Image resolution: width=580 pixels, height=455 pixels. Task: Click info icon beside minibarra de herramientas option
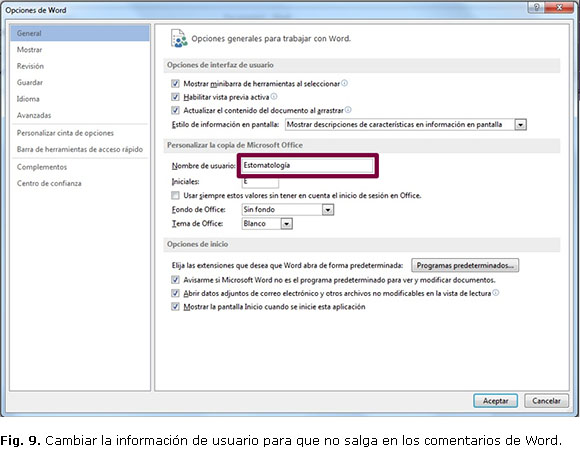[344, 83]
